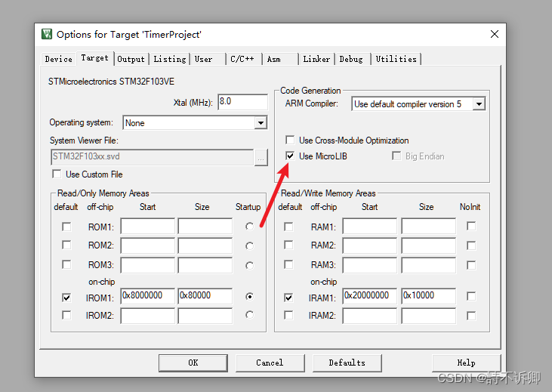Switch to the Output tab
The width and height of the screenshot is (552, 392).
[131, 59]
